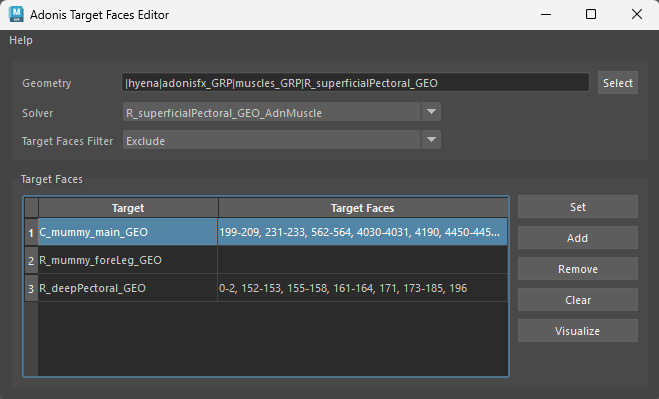Click the table's top-left corner select-all button

[31, 208]
